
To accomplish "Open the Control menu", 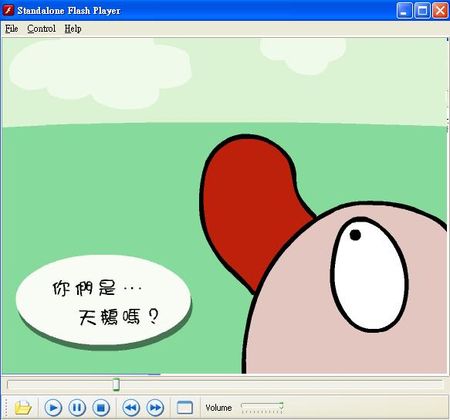I will click(41, 29).
